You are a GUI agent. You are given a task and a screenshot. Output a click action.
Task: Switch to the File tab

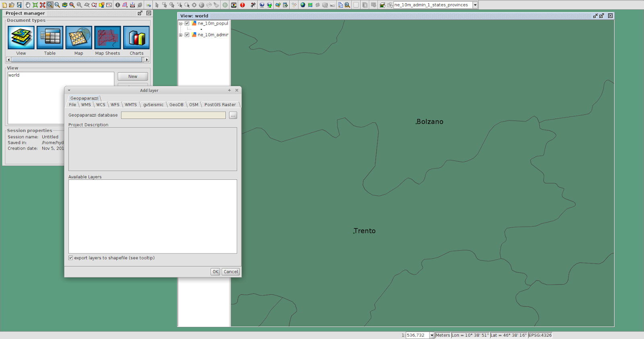coord(72,105)
